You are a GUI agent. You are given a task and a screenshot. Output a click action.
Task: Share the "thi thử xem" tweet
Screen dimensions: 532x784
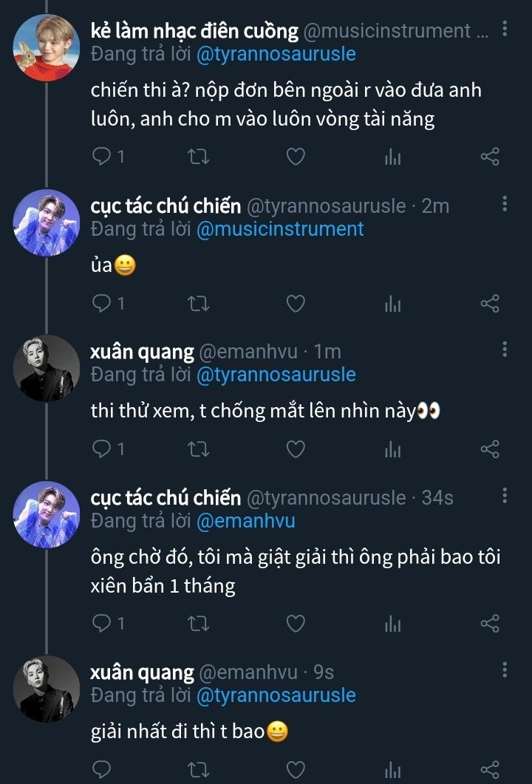[490, 449]
